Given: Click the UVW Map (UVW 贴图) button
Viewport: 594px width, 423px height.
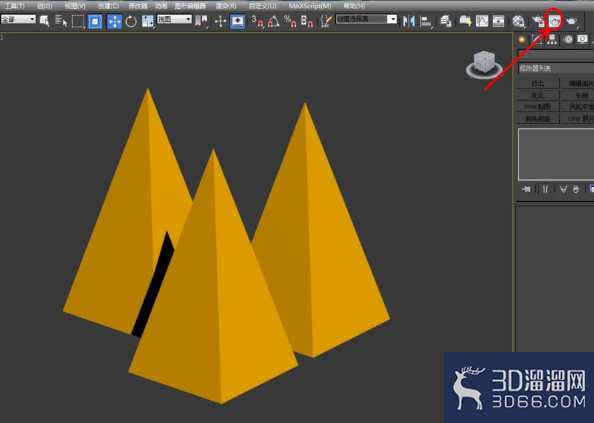Looking at the screenshot, I should pos(538,107).
